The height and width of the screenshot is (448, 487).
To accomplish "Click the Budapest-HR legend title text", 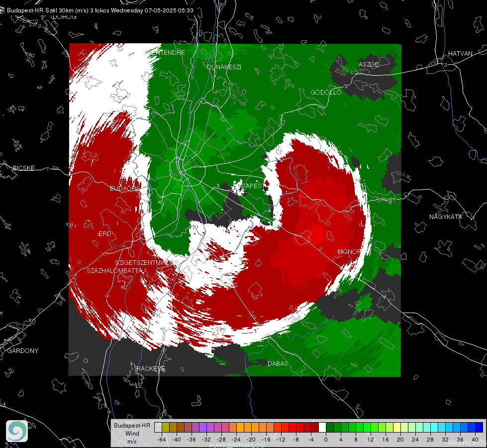I will (x=132, y=426).
